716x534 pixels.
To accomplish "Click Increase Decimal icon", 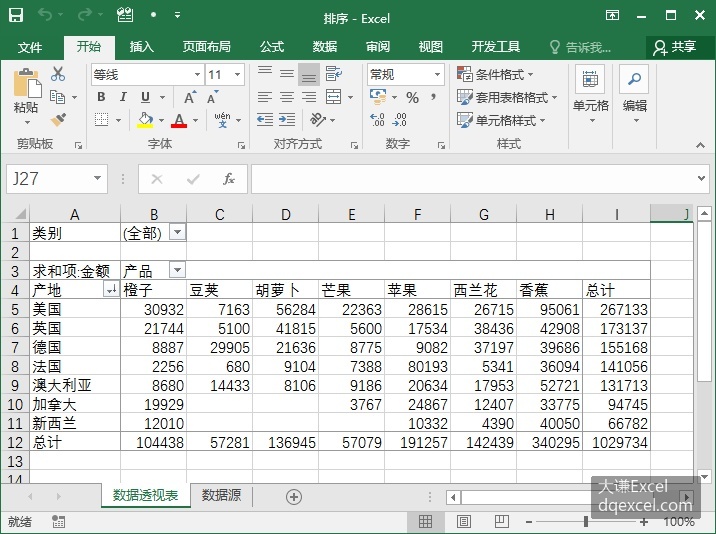I will pos(378,120).
